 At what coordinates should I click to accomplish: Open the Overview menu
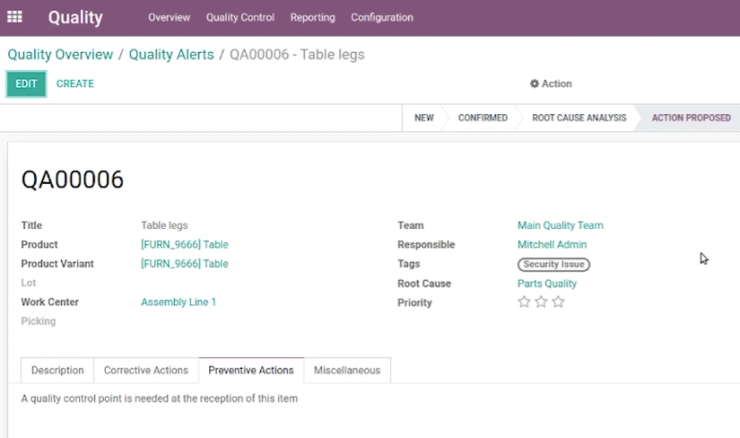[x=169, y=17]
